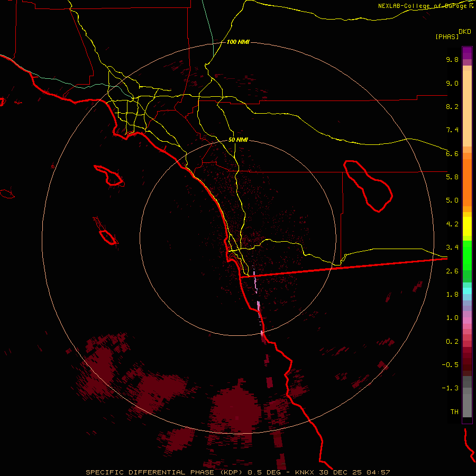Click the light peach segment of the color bar
This screenshot has height=476, width=476.
click(467, 108)
